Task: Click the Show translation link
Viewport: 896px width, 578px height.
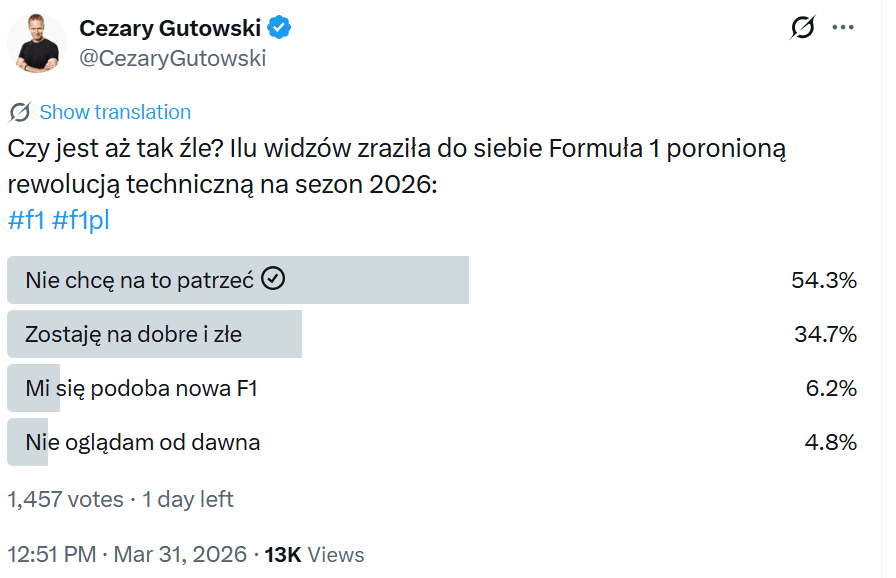Action: 113,112
